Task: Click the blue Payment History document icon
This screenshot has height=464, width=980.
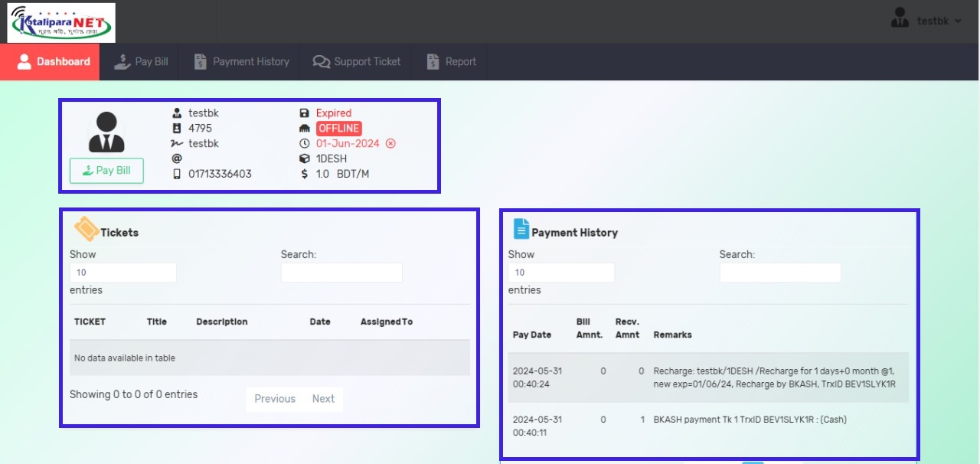Action: [x=521, y=229]
